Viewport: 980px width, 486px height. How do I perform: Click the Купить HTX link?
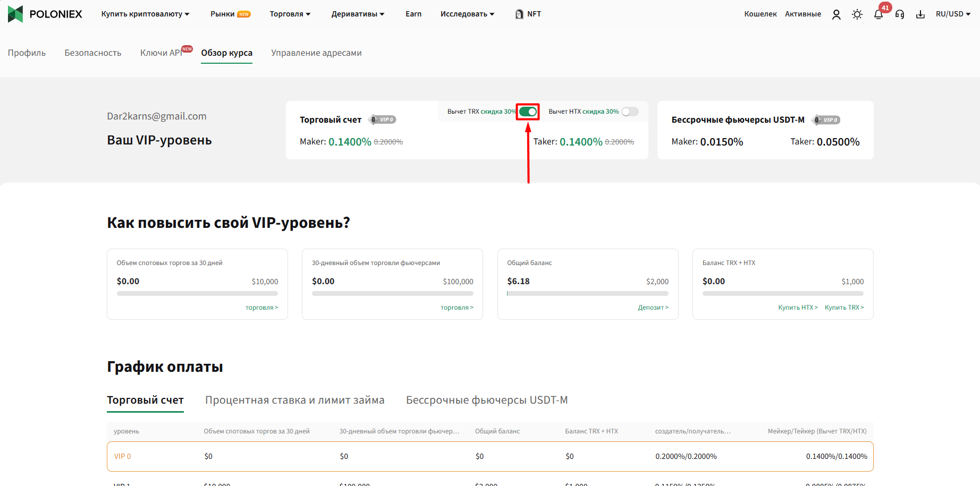pos(798,308)
